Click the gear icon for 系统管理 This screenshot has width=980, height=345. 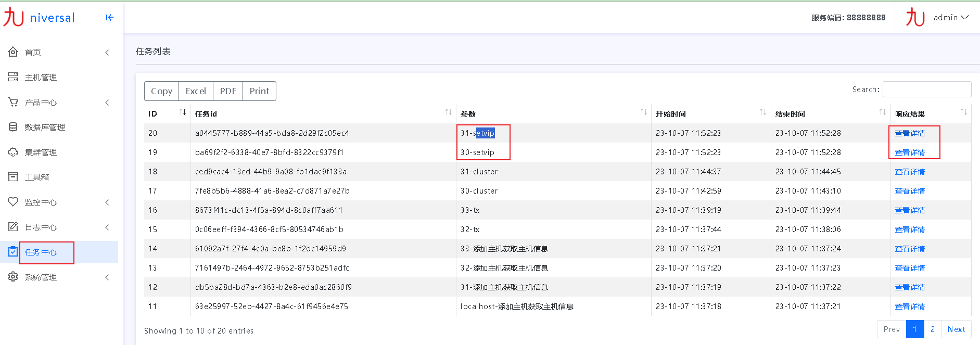pyautogui.click(x=13, y=277)
